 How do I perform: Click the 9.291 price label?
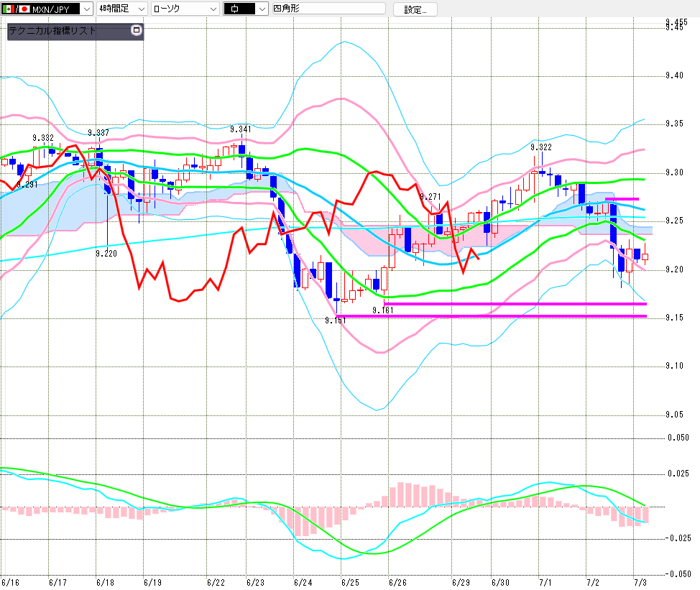(27, 185)
